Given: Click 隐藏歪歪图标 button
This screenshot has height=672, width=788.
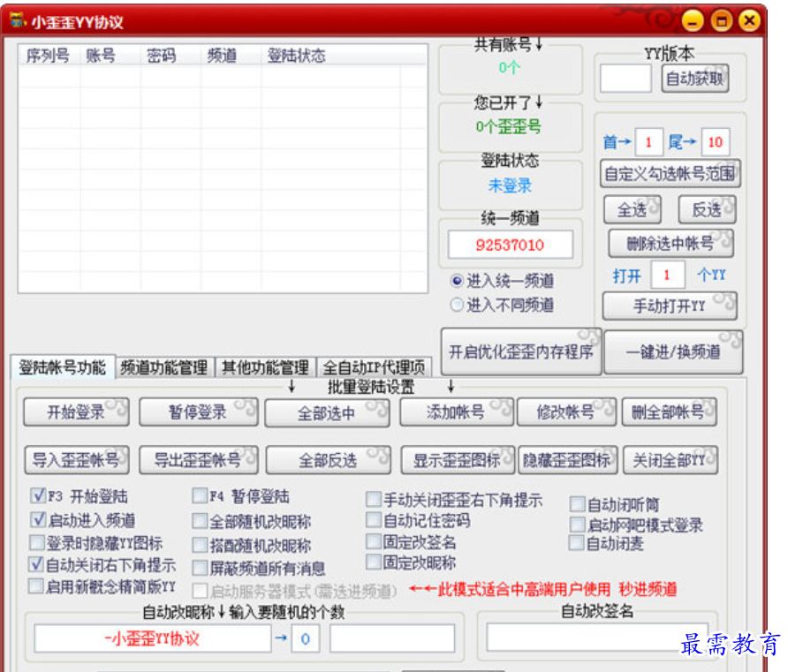Looking at the screenshot, I should click(567, 460).
